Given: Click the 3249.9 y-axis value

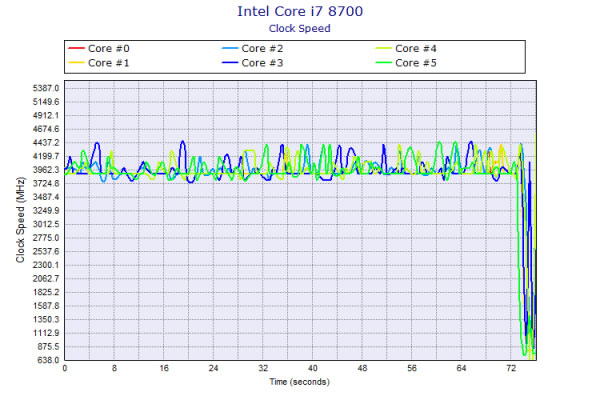Looking at the screenshot, I should [x=46, y=211].
